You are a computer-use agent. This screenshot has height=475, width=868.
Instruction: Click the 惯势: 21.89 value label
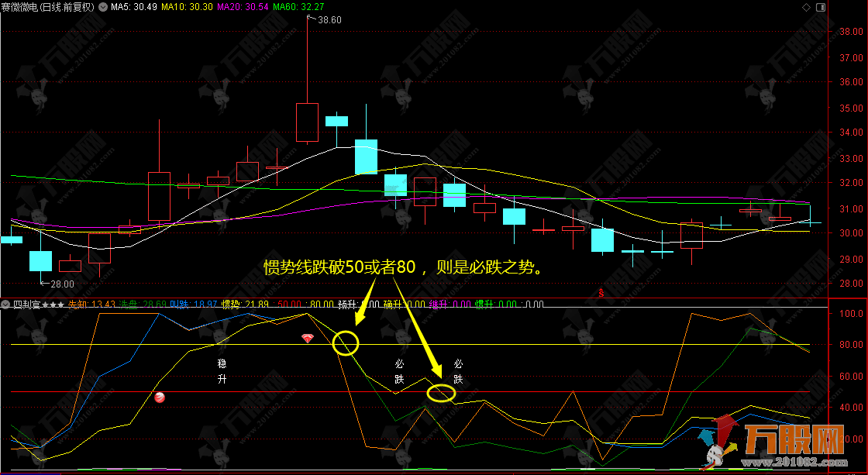[245, 304]
